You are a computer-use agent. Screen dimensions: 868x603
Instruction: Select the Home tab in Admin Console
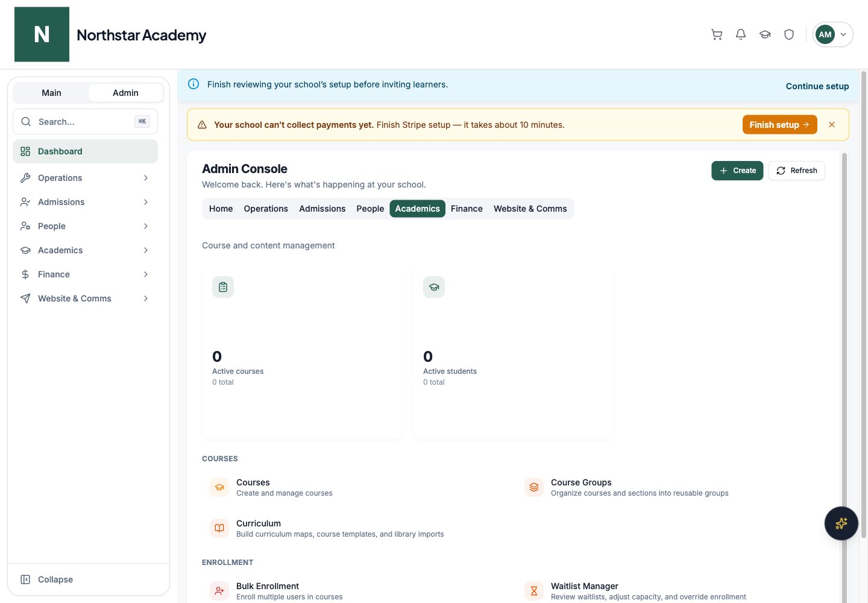pos(221,209)
